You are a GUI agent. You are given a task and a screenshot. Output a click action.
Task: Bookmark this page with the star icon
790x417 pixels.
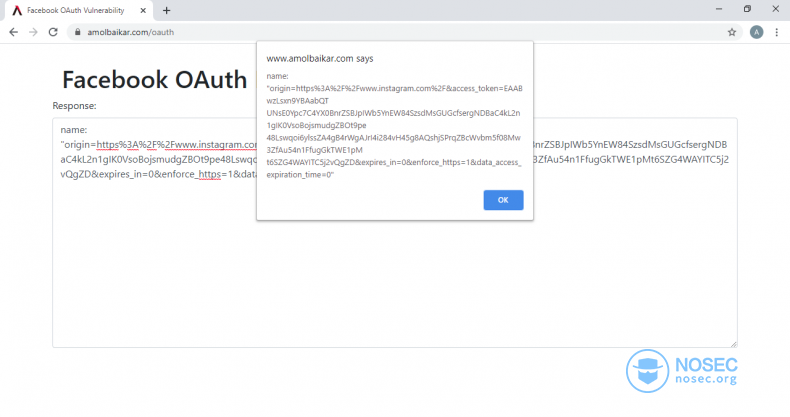click(732, 32)
